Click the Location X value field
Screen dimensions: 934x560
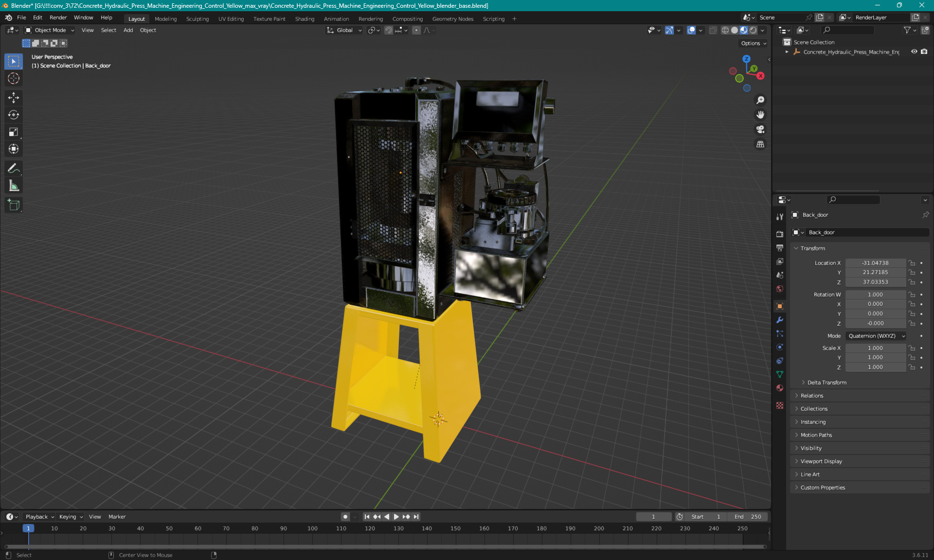[x=875, y=263]
